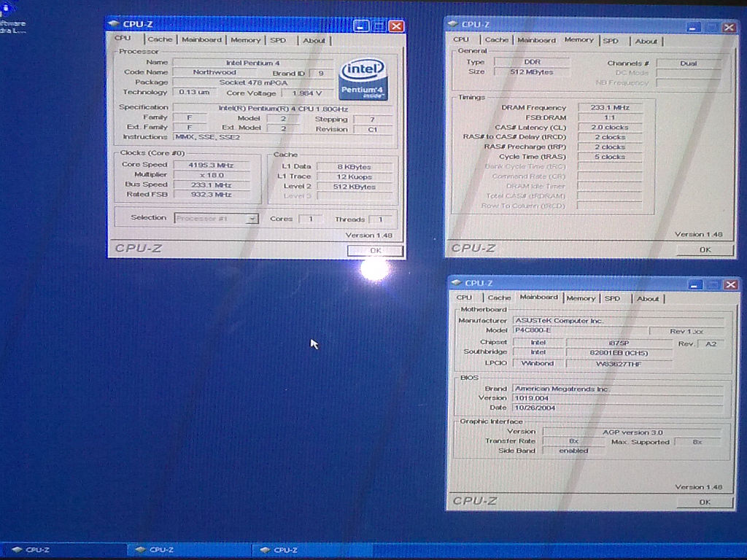
Task: Click the L1 Data value "8 KBytes"
Action: [355, 167]
